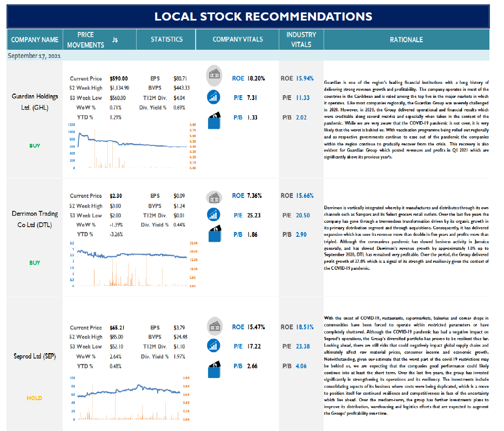This screenshot has height=431, width=504.
Task: Click Derrimon Trading ROE money icon
Action: tap(214, 197)
